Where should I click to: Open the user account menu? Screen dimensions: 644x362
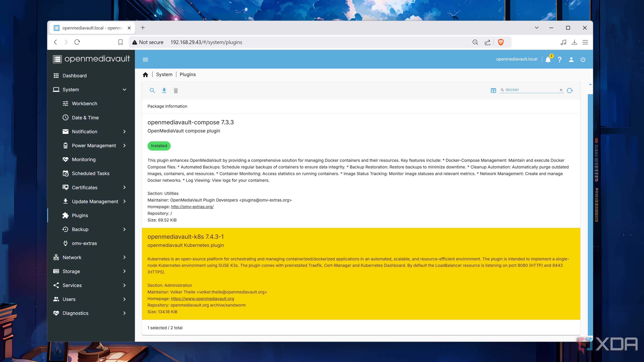pyautogui.click(x=571, y=59)
